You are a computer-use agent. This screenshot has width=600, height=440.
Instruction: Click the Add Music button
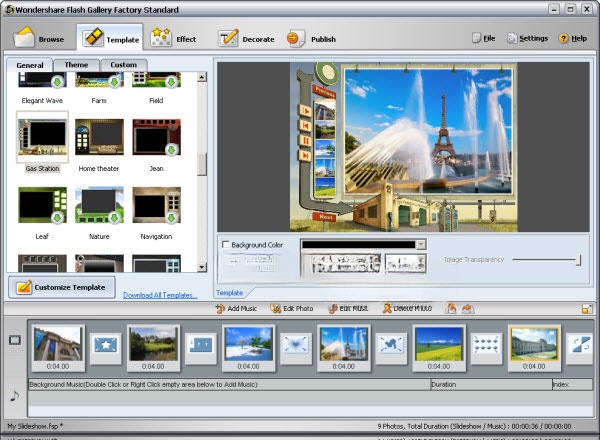236,308
